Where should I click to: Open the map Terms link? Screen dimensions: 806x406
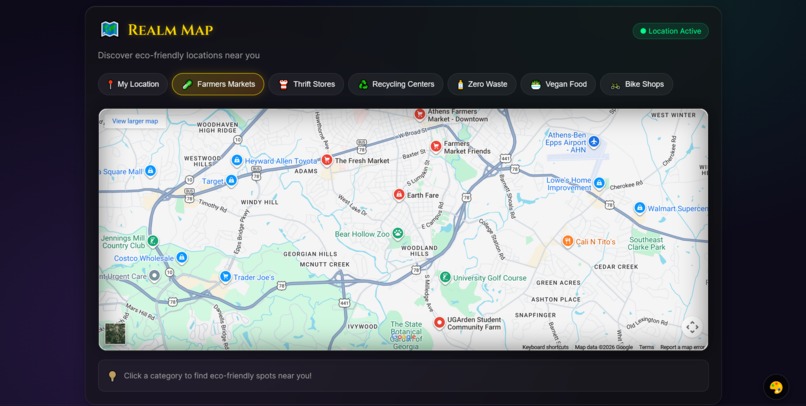[646, 347]
